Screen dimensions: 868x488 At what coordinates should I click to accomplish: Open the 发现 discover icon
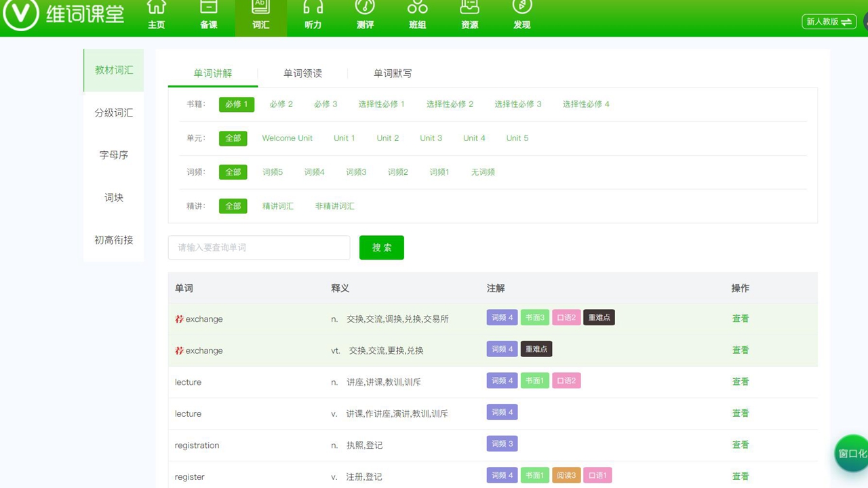(521, 17)
